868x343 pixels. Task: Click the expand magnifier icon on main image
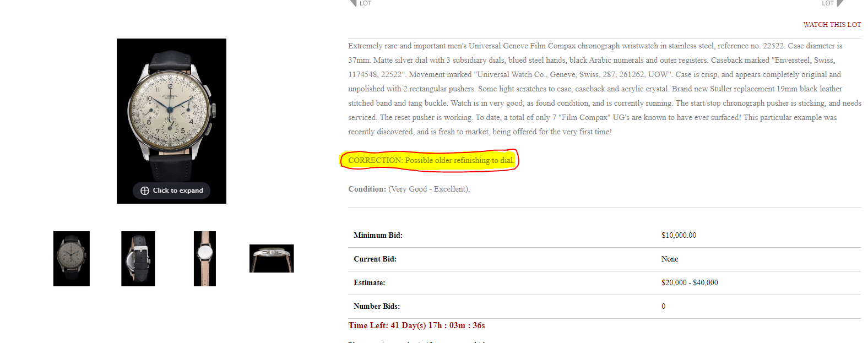[145, 190]
